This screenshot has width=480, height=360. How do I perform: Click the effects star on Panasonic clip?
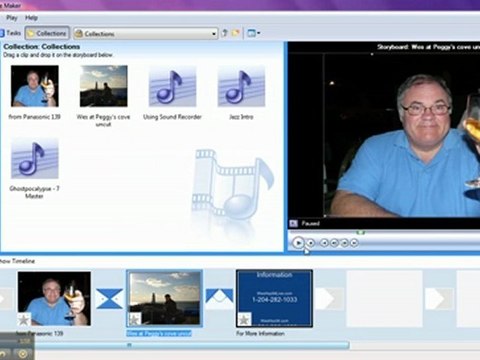click(24, 319)
